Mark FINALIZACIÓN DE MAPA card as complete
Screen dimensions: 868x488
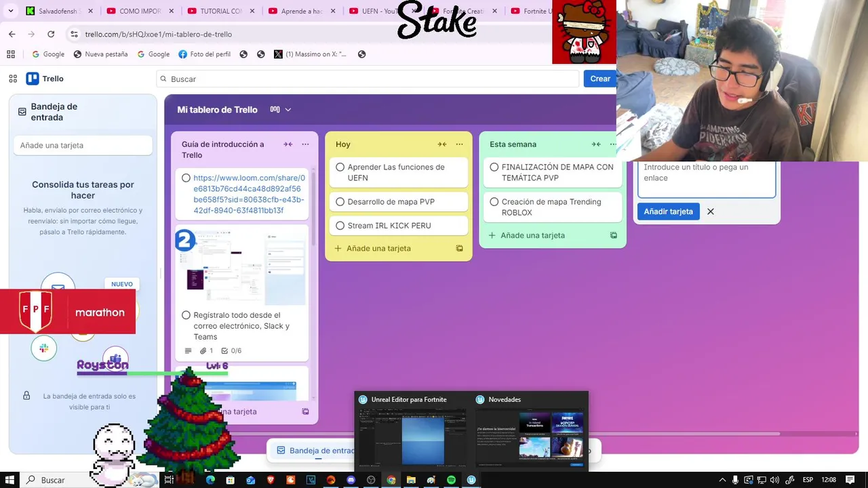tap(494, 167)
